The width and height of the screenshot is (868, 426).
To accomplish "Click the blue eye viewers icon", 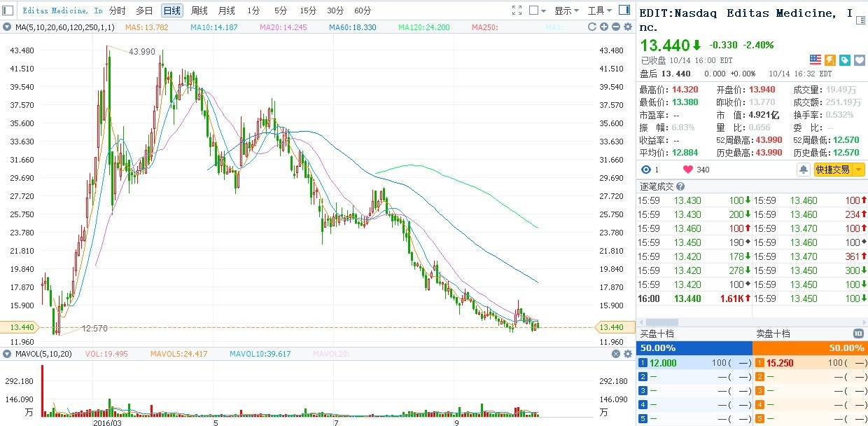I will click(646, 170).
